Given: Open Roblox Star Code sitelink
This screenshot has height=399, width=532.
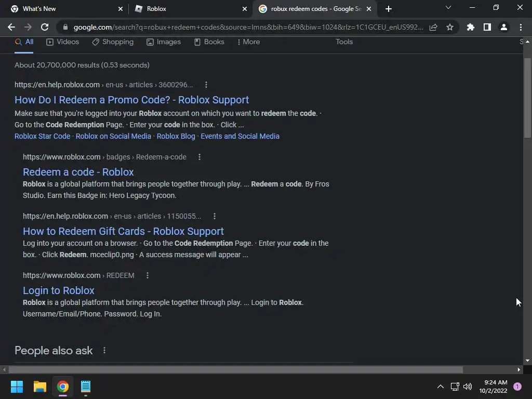Looking at the screenshot, I should [43, 136].
